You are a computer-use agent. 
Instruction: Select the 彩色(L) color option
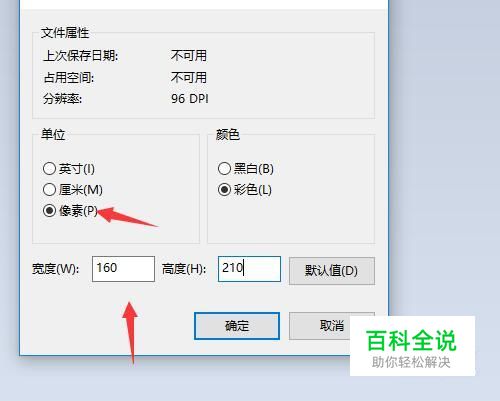click(245, 190)
